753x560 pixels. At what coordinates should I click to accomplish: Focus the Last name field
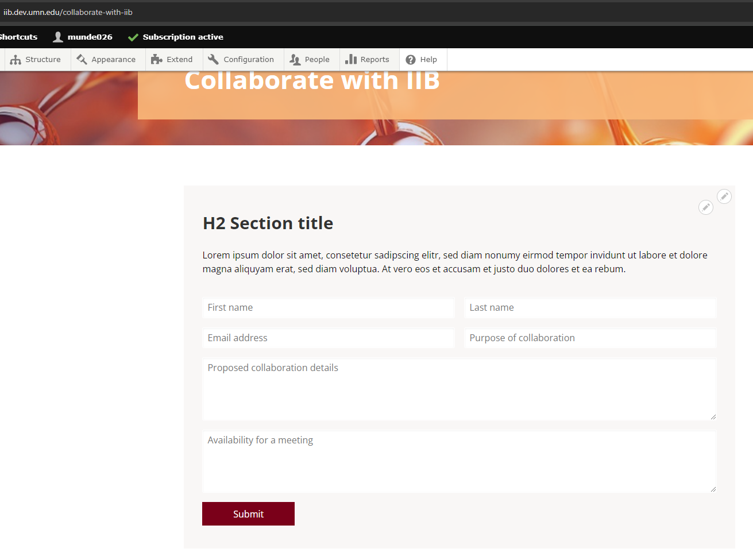tap(590, 308)
